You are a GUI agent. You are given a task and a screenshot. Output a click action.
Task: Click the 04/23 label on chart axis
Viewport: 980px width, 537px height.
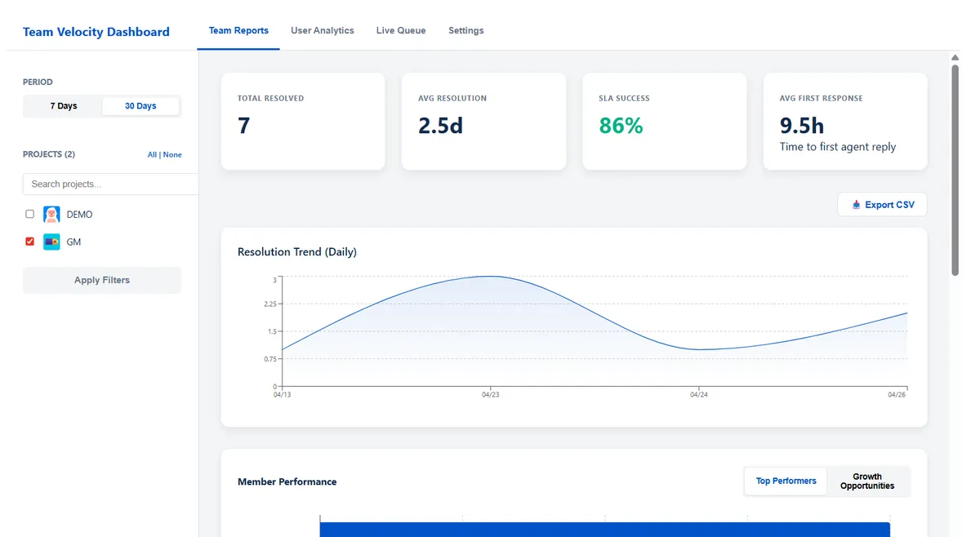click(x=490, y=395)
